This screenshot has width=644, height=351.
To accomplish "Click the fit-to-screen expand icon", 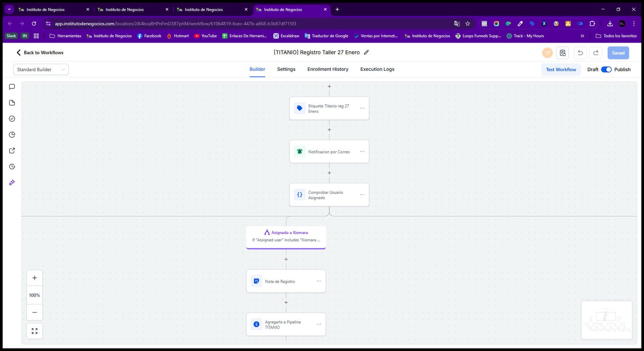I will click(35, 331).
